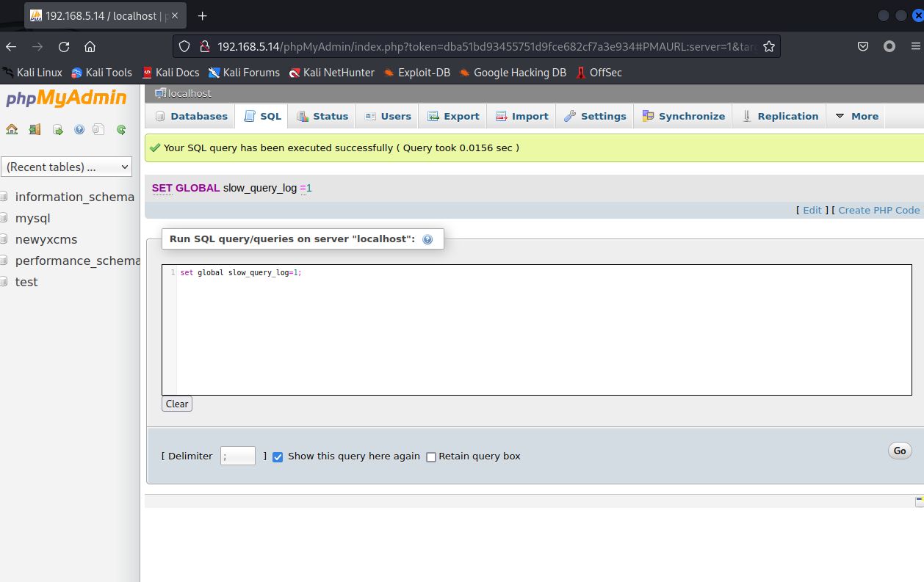Open the Recent tables dropdown
The height and width of the screenshot is (582, 924).
click(x=66, y=167)
